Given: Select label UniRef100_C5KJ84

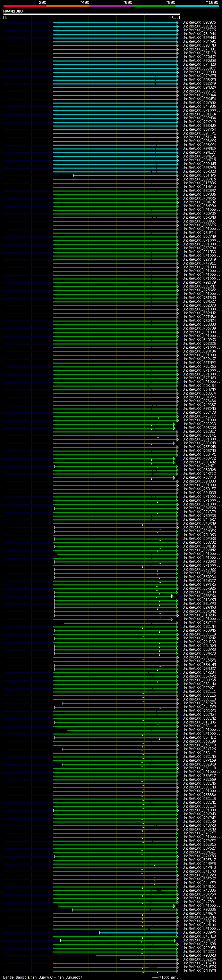Looking at the screenshot, I should 199,386.
